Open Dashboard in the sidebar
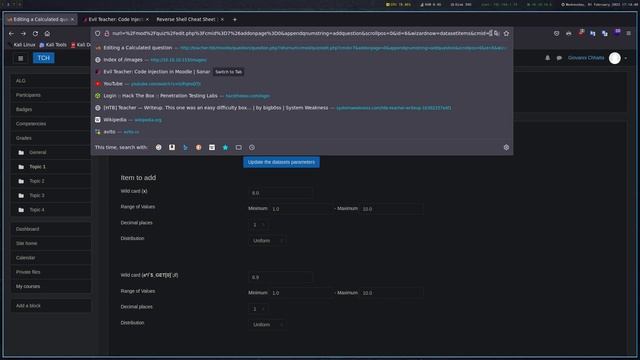Viewport: 640px width, 360px height. pos(51,229)
